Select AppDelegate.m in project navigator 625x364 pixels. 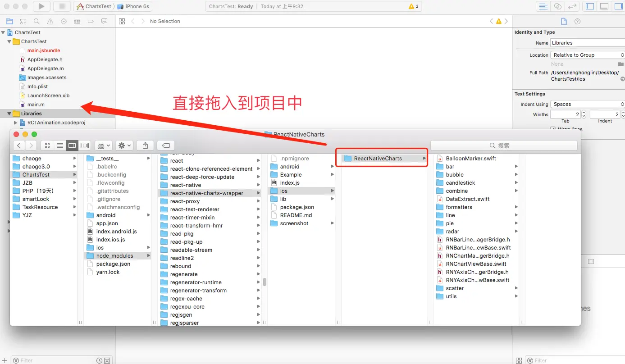click(x=46, y=68)
